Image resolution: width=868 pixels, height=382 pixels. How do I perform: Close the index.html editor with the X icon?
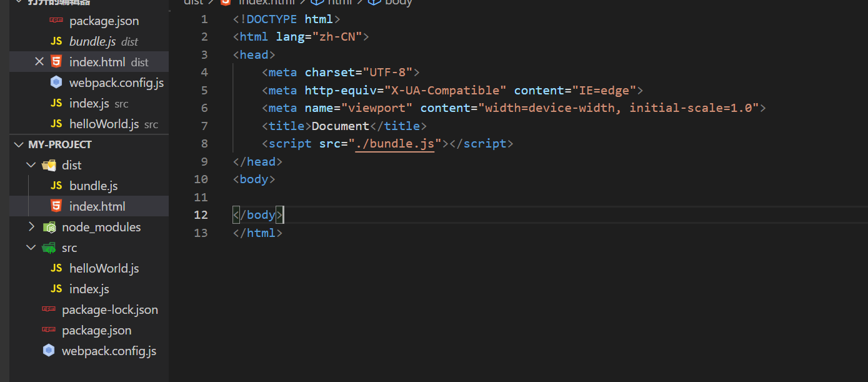click(39, 62)
